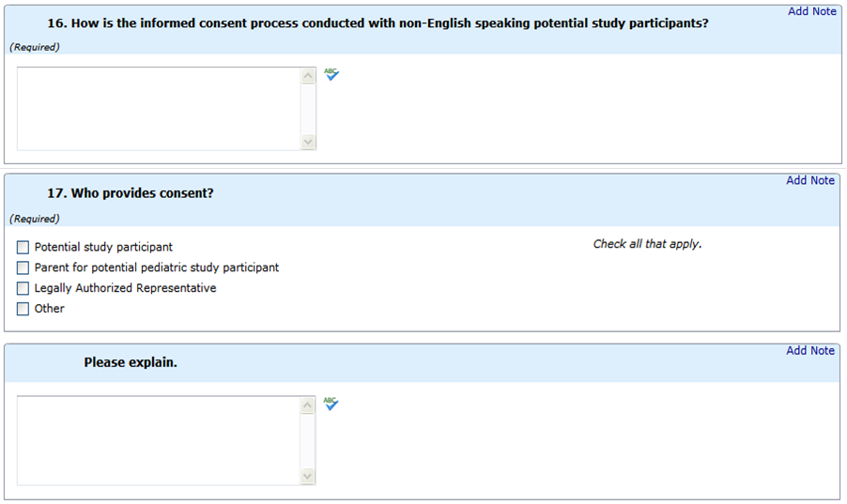Add Note on the Please explain section

[810, 350]
